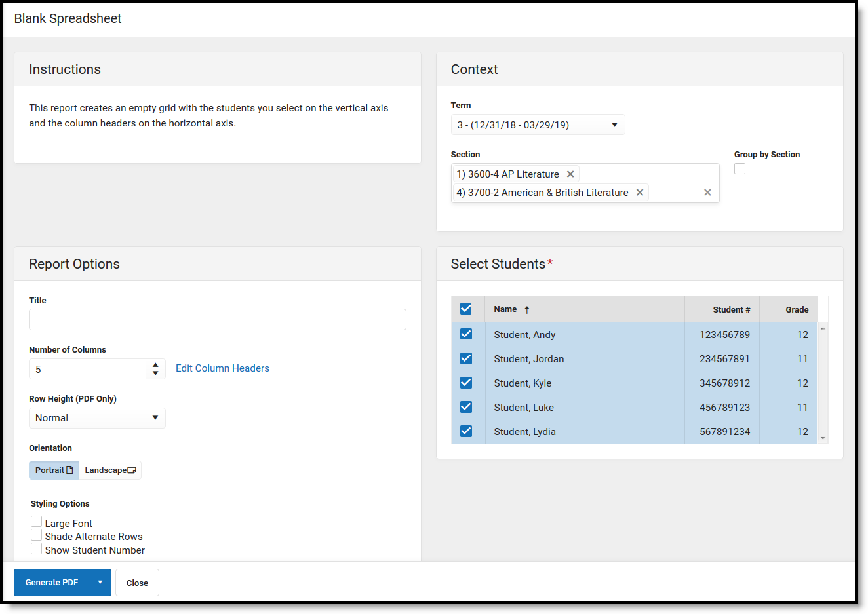Click in the Title text field
Image resolution: width=868 pixels, height=614 pixels.
coord(217,320)
